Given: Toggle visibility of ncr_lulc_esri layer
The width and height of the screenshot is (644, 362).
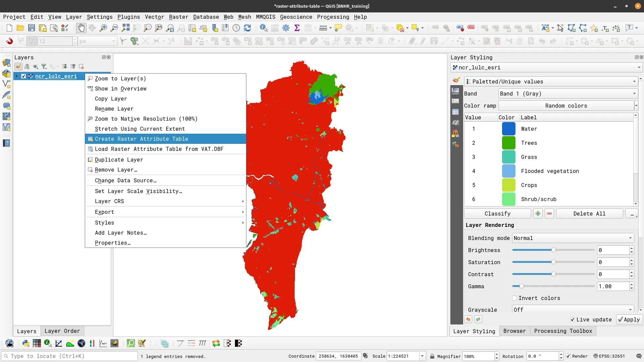Looking at the screenshot, I should pyautogui.click(x=23, y=76).
